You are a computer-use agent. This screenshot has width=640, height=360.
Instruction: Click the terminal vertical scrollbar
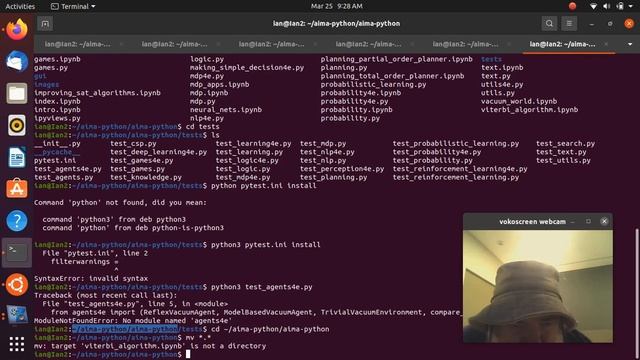(637, 294)
